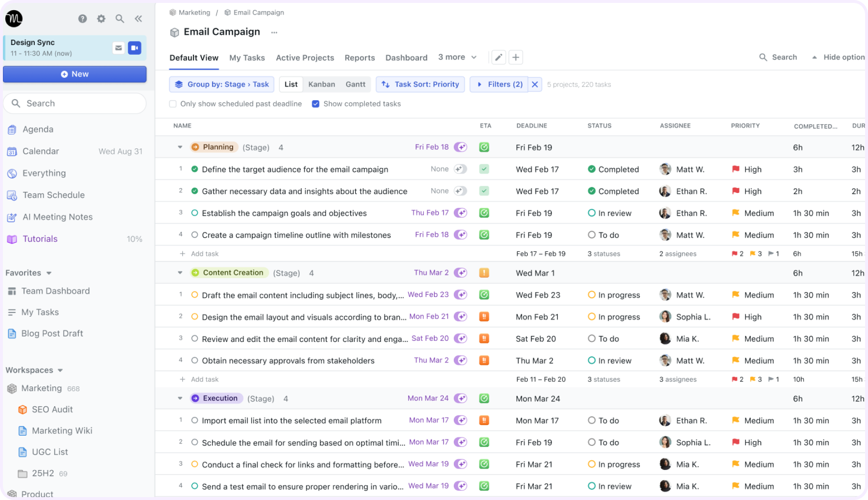Image resolution: width=868 pixels, height=500 pixels.
Task: Collapse the Workspaces section
Action: 60,370
